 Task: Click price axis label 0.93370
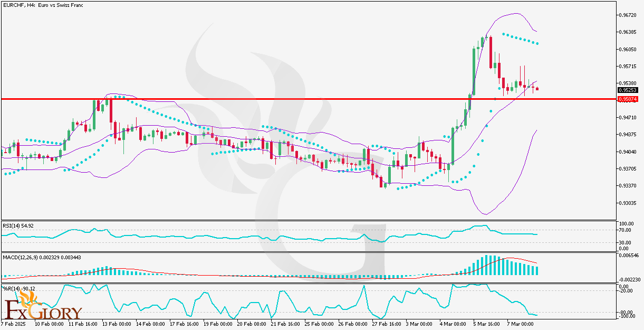point(627,186)
